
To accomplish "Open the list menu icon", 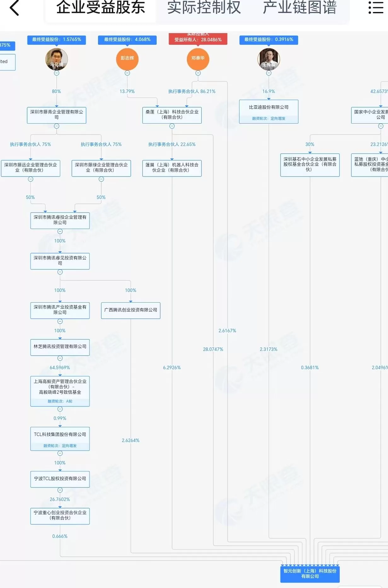I will 376,8.
